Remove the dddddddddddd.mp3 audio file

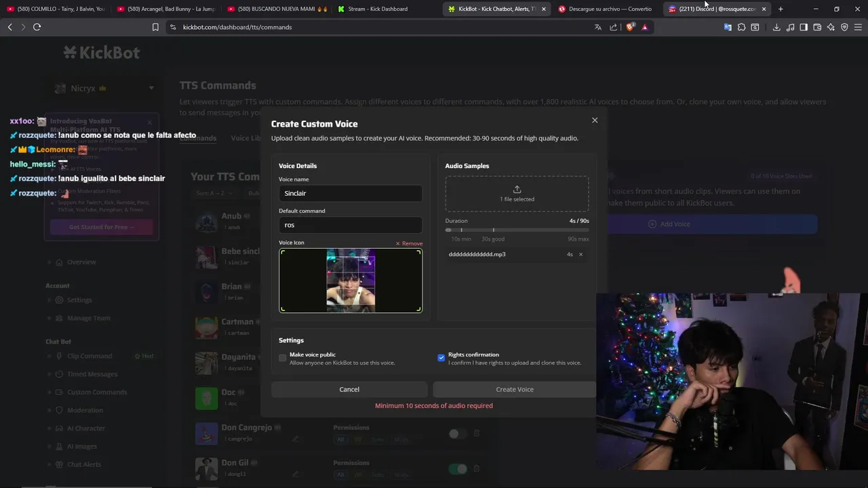coord(580,254)
